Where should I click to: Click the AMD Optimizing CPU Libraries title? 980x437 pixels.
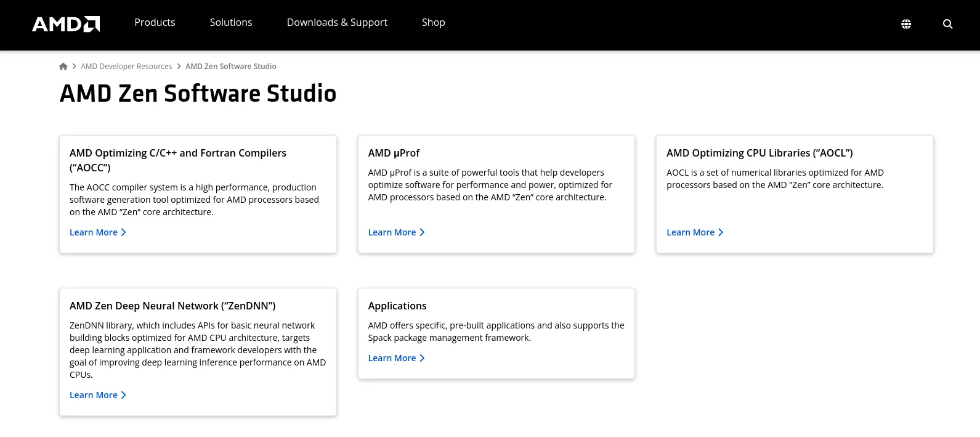(x=759, y=153)
